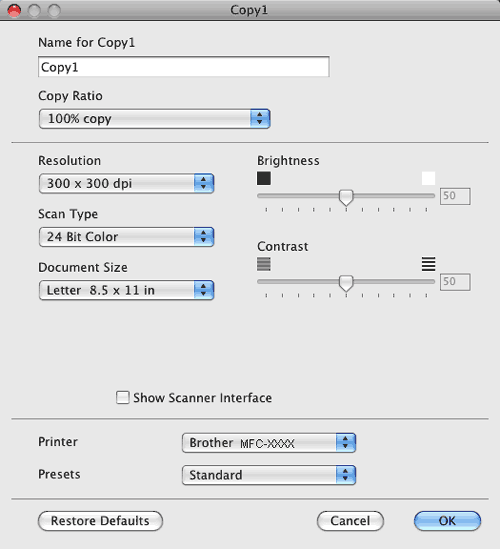Open the Presets Standard dropdown
The width and height of the screenshot is (500, 549).
(269, 475)
